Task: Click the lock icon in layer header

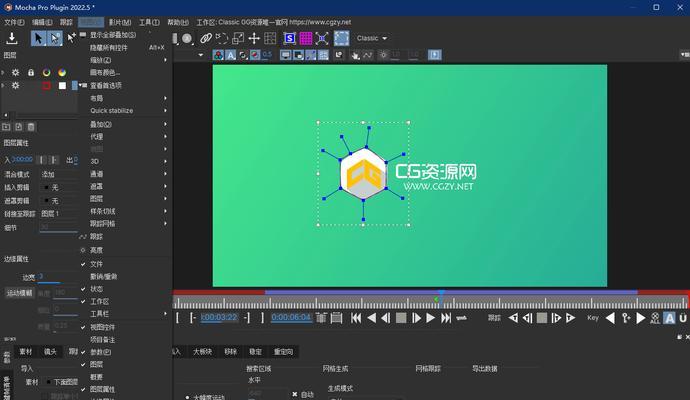Action: [31, 73]
